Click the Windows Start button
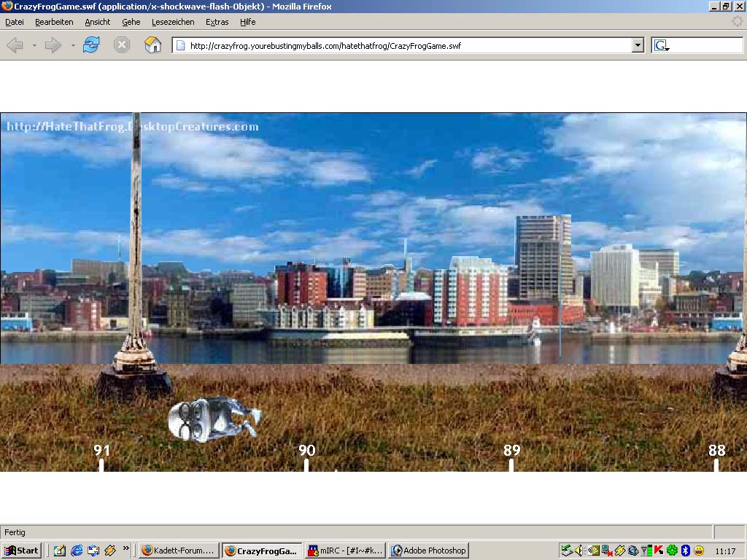This screenshot has width=747, height=560. (21, 551)
